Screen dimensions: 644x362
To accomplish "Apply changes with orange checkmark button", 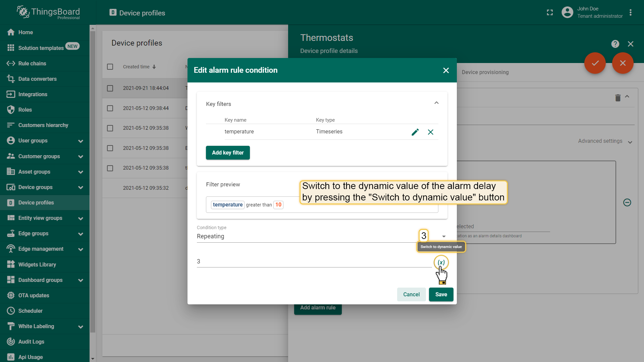I will (x=595, y=63).
